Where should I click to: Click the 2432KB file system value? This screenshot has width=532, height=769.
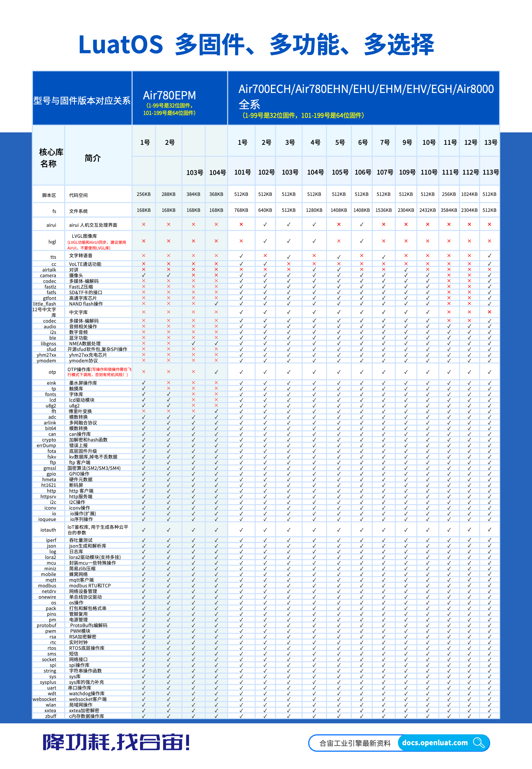click(x=427, y=210)
